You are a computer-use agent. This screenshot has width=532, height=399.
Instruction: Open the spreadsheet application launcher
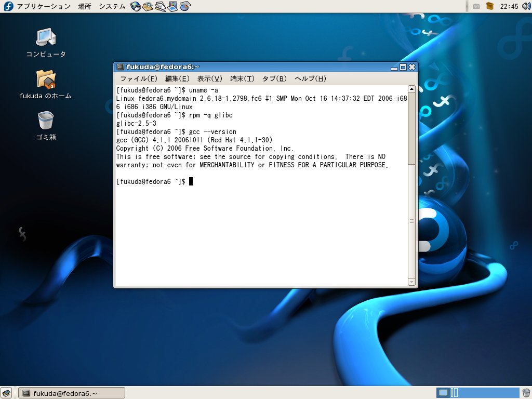[185, 6]
